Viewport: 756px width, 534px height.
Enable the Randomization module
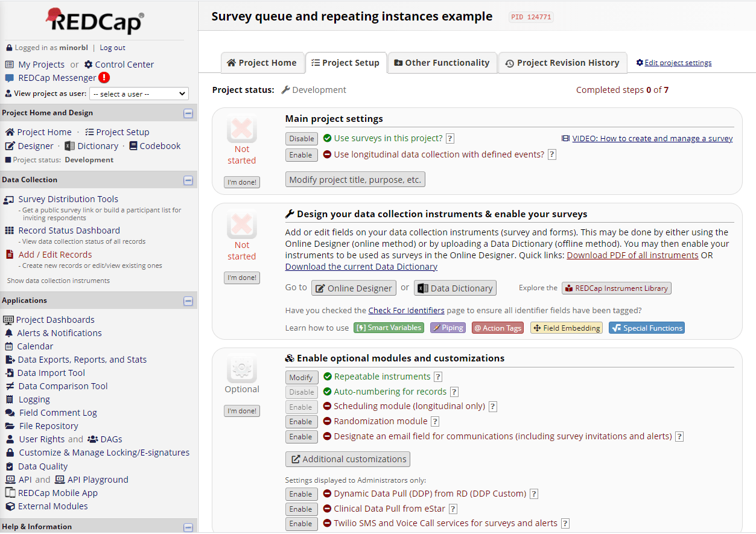[301, 422]
